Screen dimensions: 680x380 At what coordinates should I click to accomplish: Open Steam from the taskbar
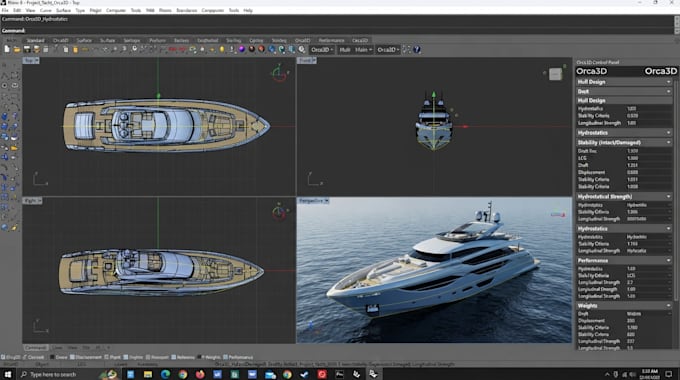304,374
